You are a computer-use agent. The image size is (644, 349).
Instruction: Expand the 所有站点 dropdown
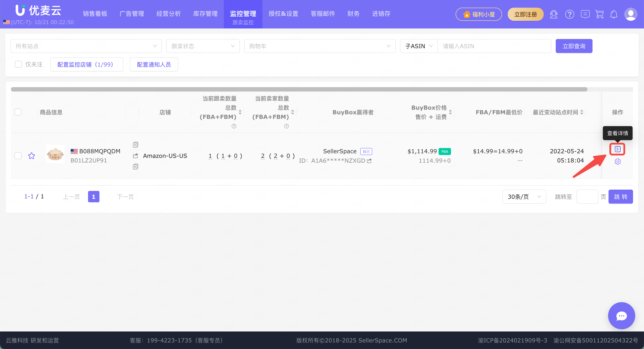click(86, 46)
